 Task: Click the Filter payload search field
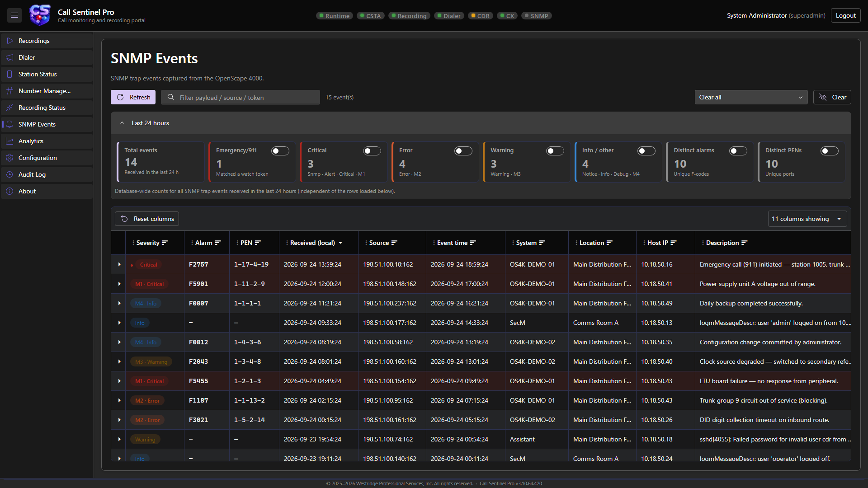point(241,97)
